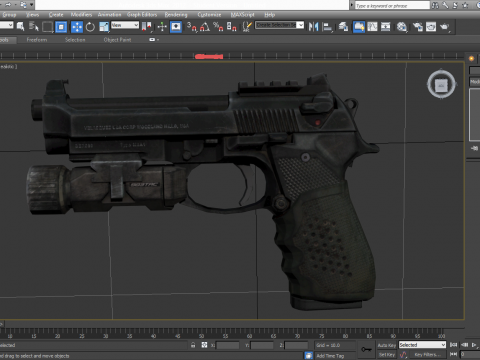Open the Material Editor
The width and height of the screenshot is (480, 360).
(402, 27)
